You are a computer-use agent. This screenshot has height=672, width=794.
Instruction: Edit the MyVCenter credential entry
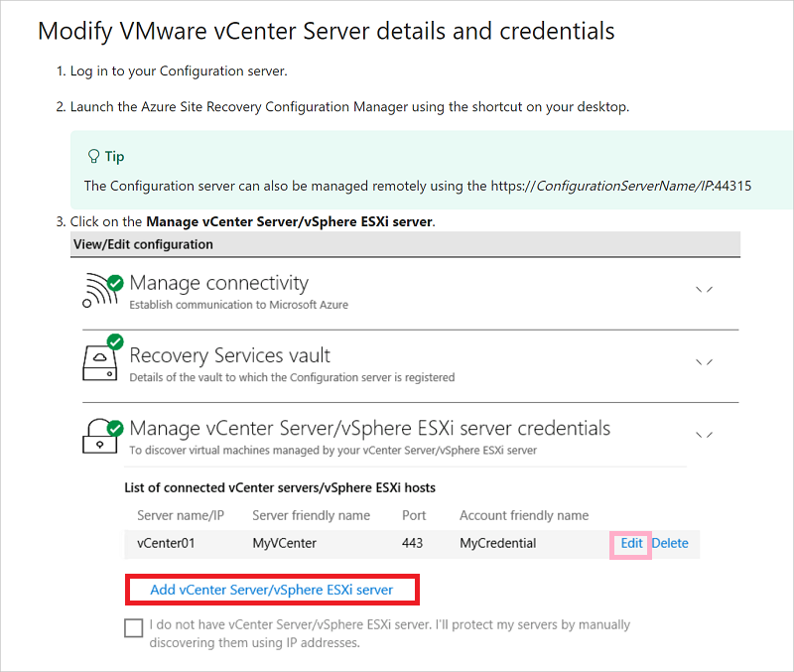tap(630, 543)
